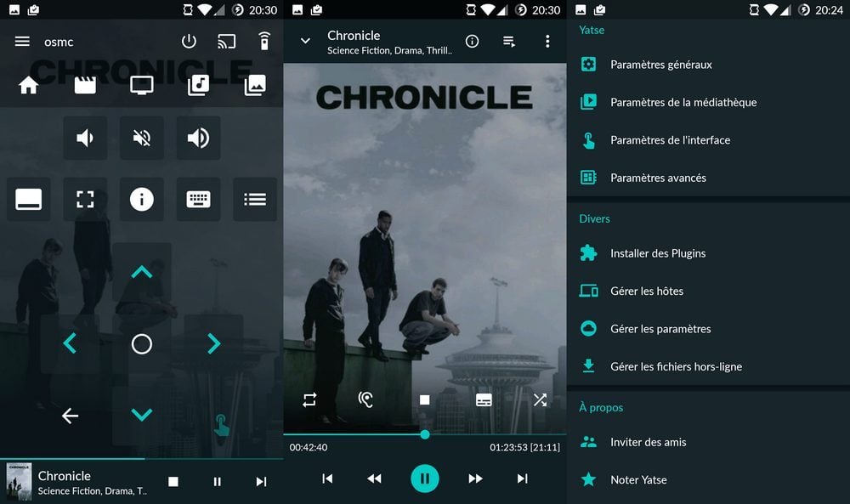Rewind the movie
The width and height of the screenshot is (850, 504).
coord(374,479)
